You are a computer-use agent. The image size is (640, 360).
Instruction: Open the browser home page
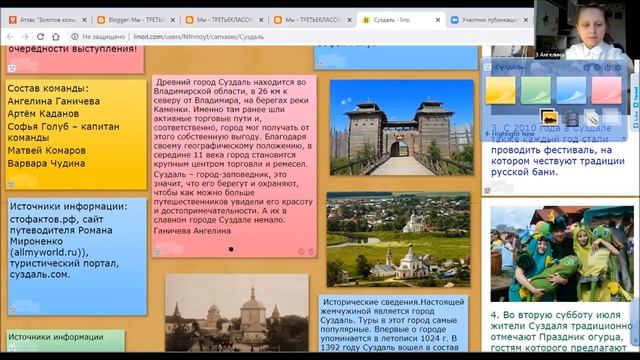point(56,37)
